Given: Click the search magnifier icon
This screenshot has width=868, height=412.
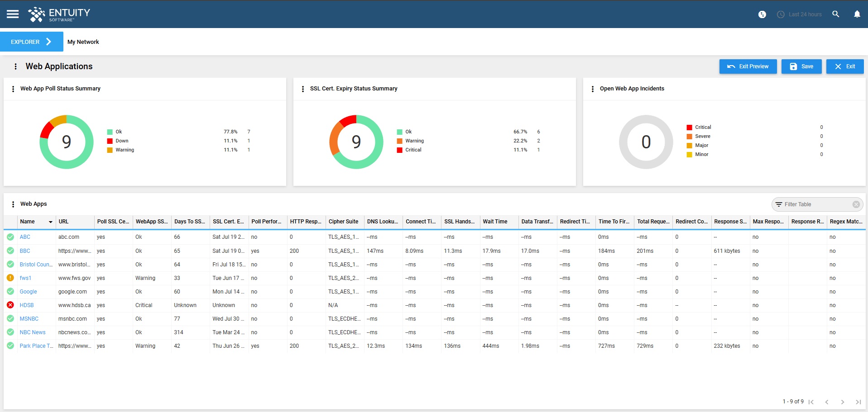Looking at the screenshot, I should pos(836,14).
